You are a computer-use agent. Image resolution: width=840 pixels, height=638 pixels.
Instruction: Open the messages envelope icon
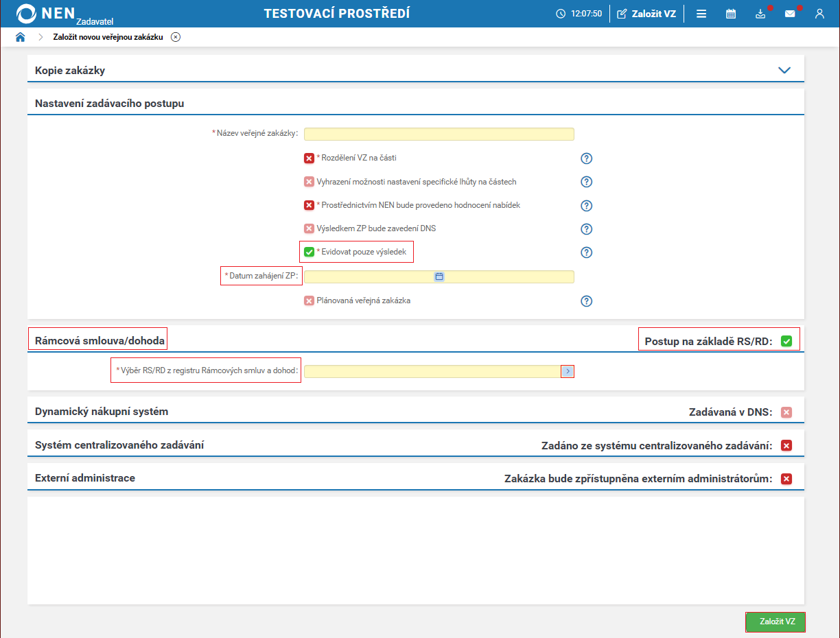click(790, 14)
